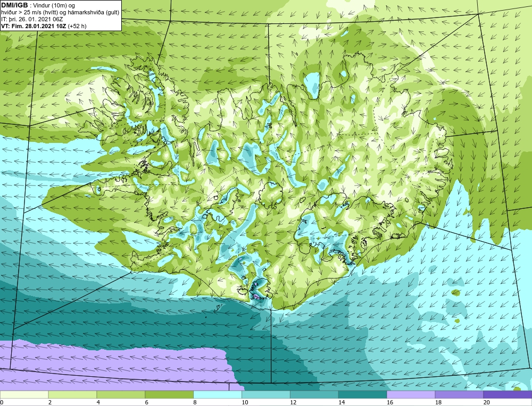This screenshot has height=406, width=532.
Task: Click the legend scale label '0'
Action: 2,402
